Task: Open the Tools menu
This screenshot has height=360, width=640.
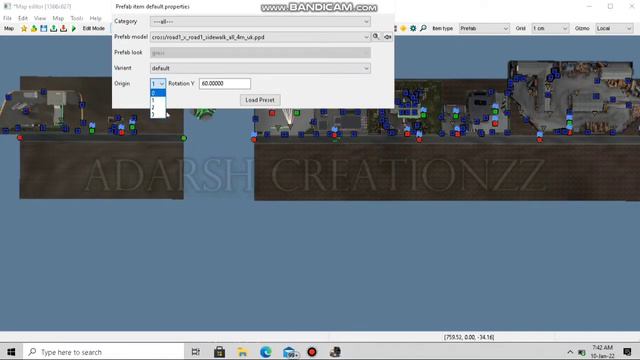Action: coord(76,18)
